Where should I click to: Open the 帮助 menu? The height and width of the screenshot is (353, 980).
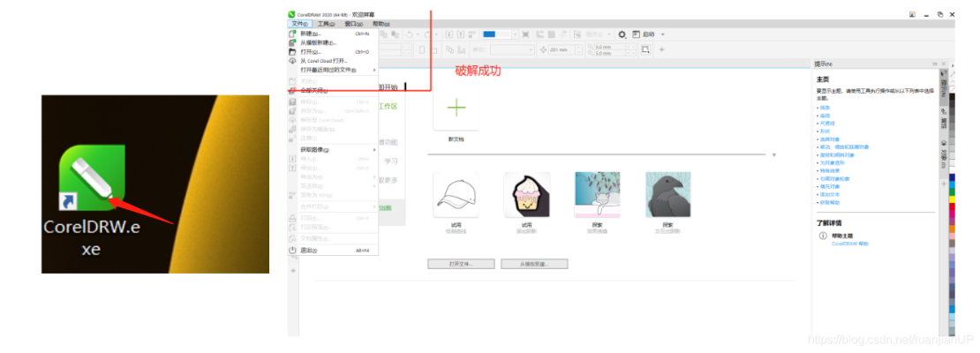pos(381,24)
